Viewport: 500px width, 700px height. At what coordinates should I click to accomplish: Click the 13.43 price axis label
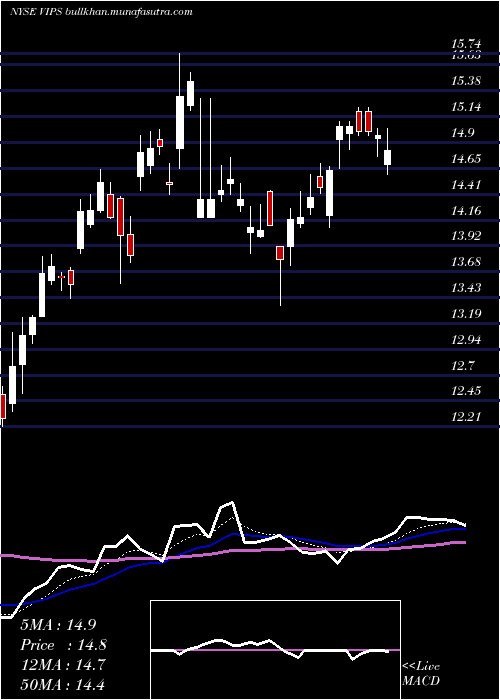[x=466, y=287]
